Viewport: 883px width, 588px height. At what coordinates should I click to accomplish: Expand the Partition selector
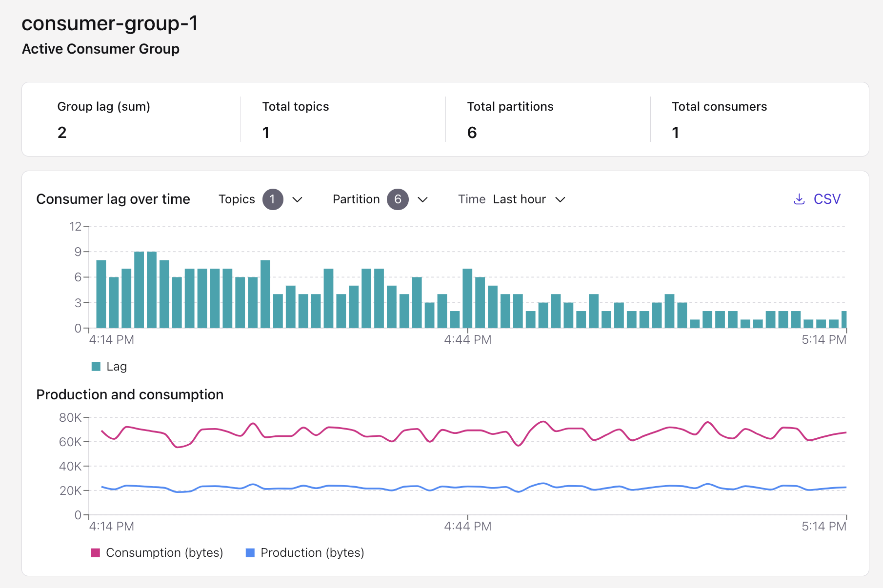422,199
